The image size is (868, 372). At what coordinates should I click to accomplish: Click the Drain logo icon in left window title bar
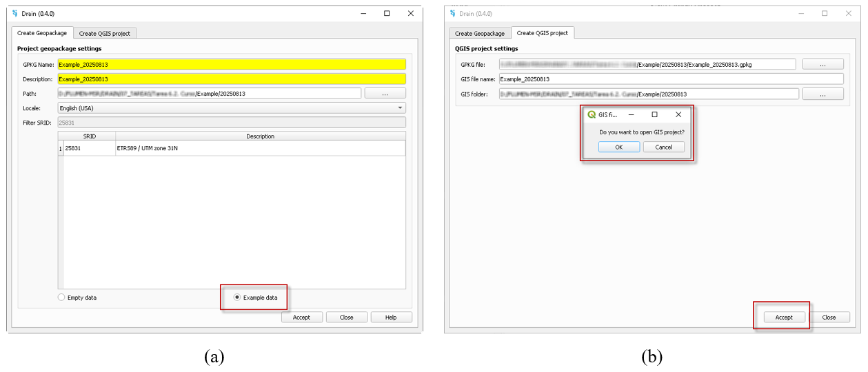point(16,13)
